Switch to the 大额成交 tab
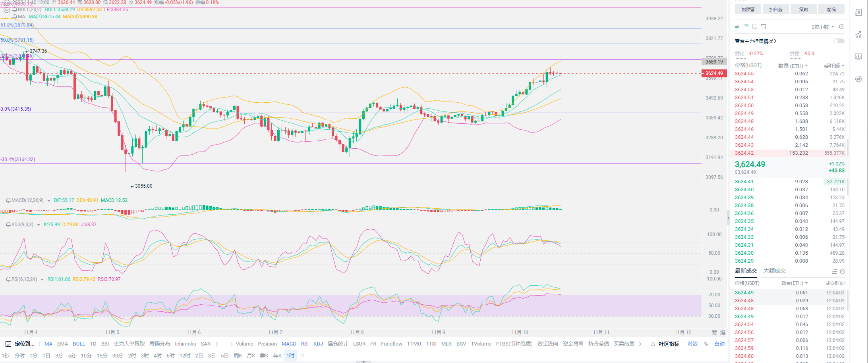The width and height of the screenshot is (868, 363). [774, 271]
